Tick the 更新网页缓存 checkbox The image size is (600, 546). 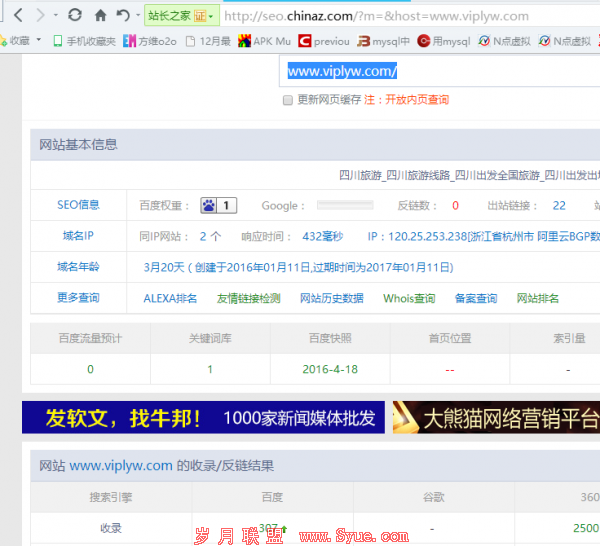tap(288, 100)
